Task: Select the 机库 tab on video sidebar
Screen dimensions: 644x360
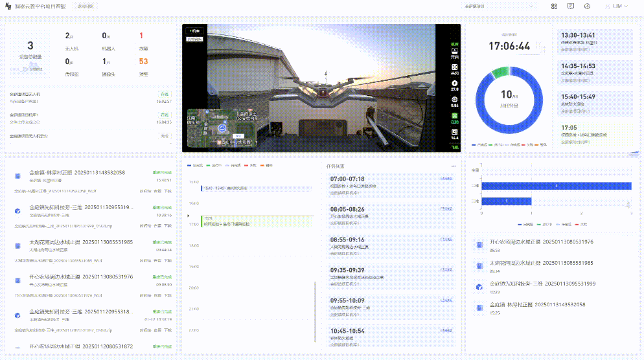Action: coord(454,44)
